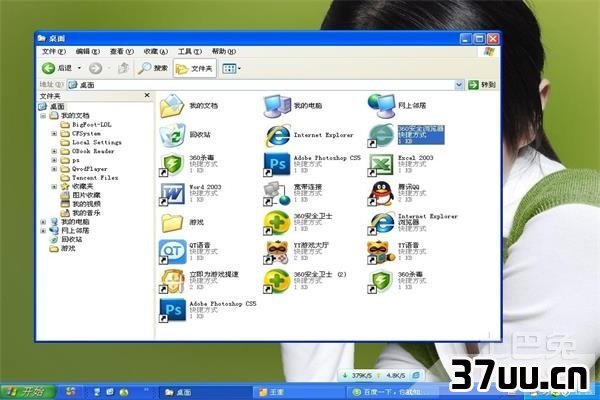Select the 360杀毒 shortcut beside 360安全卫士 (2)
Screen dimensions: 600x400
point(381,281)
